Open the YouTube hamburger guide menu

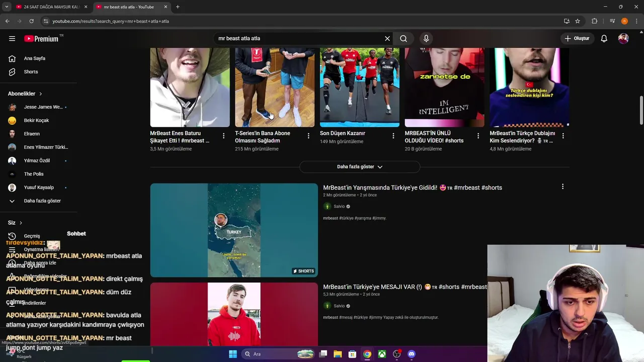[x=12, y=38]
